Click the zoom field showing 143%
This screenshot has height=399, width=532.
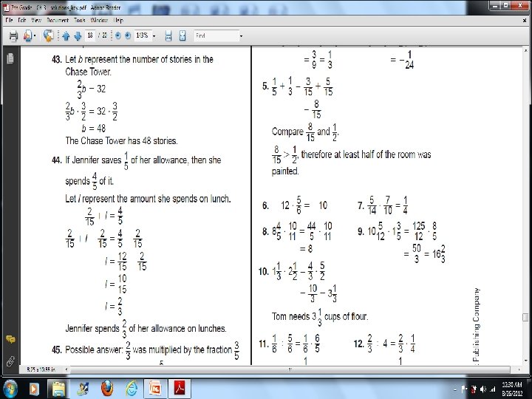[142, 35]
